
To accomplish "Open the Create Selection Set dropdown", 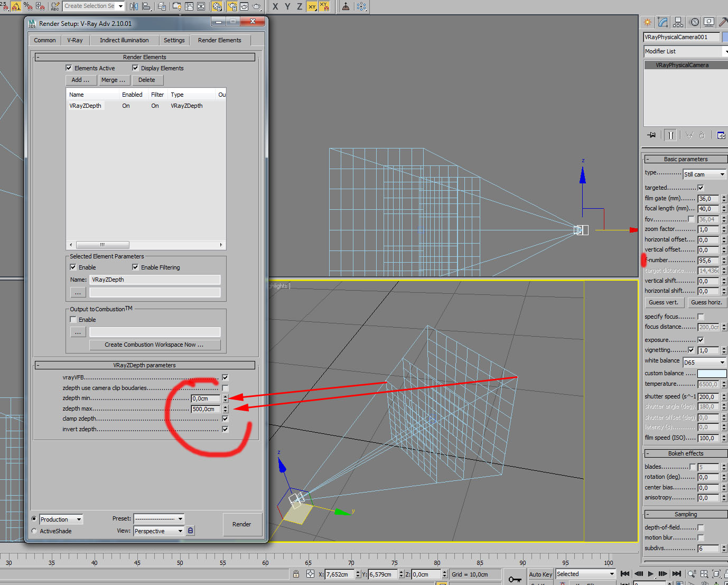I will click(x=94, y=6).
